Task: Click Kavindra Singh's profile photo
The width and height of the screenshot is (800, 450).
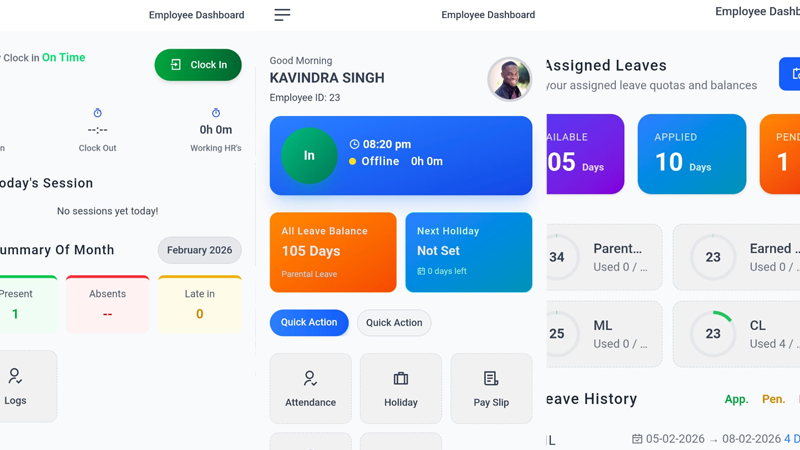Action: [x=510, y=79]
